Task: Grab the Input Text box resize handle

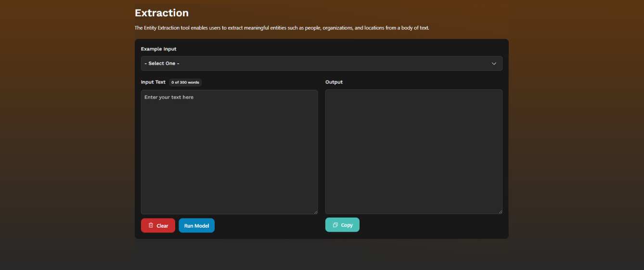Action: pos(315,212)
